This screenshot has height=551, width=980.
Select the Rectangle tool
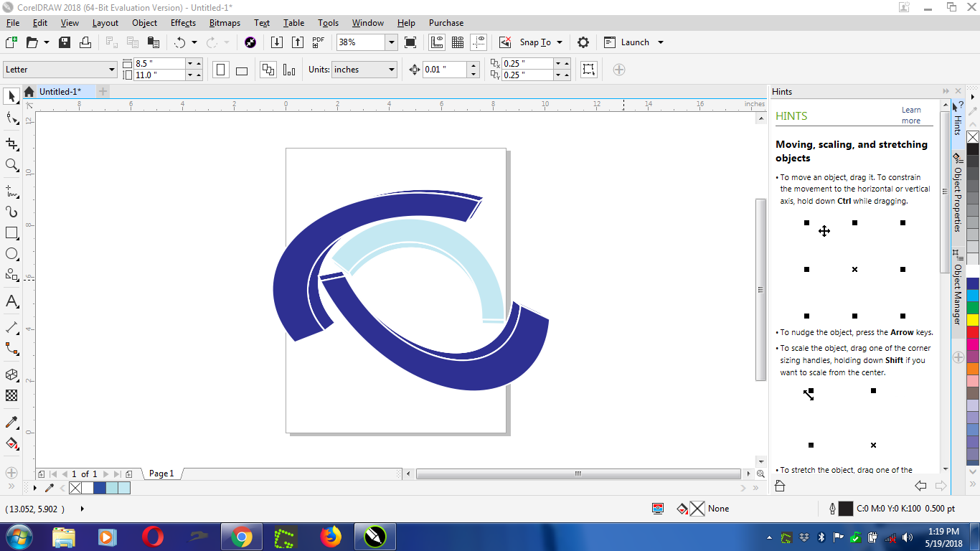click(x=11, y=232)
